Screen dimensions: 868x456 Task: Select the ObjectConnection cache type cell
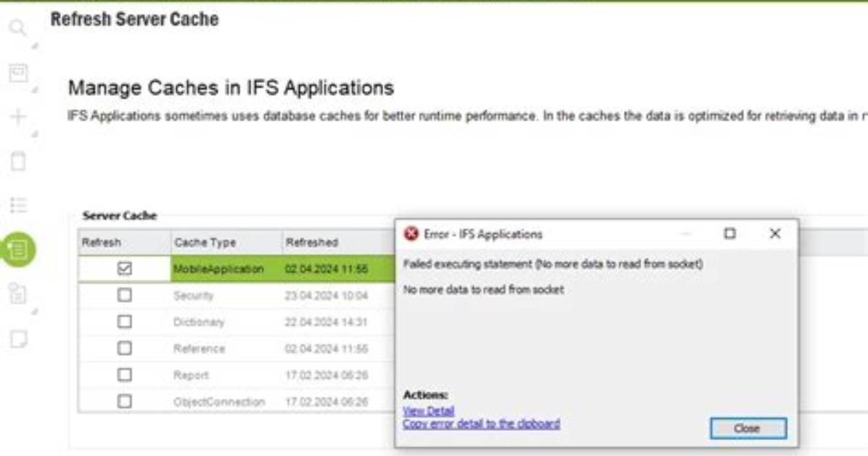pyautogui.click(x=226, y=401)
